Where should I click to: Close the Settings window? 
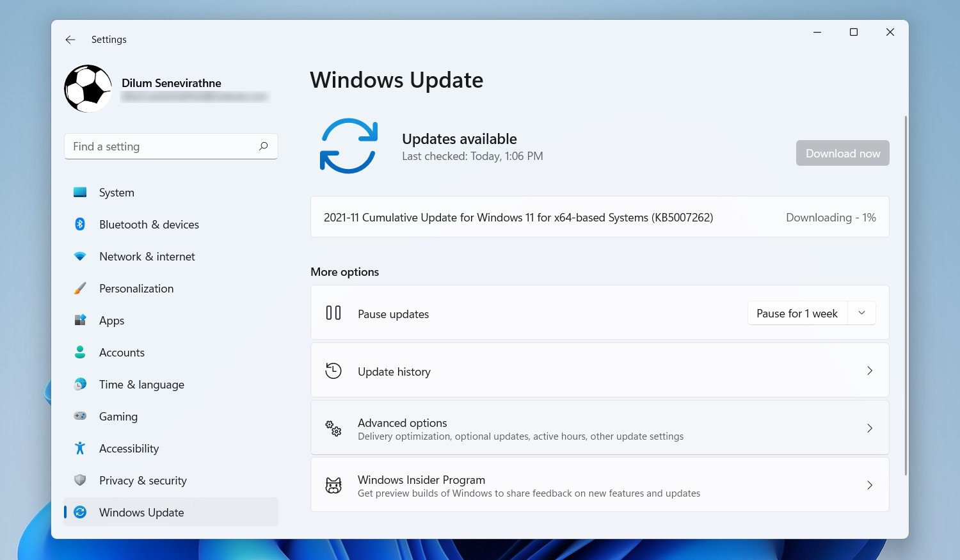pyautogui.click(x=890, y=32)
